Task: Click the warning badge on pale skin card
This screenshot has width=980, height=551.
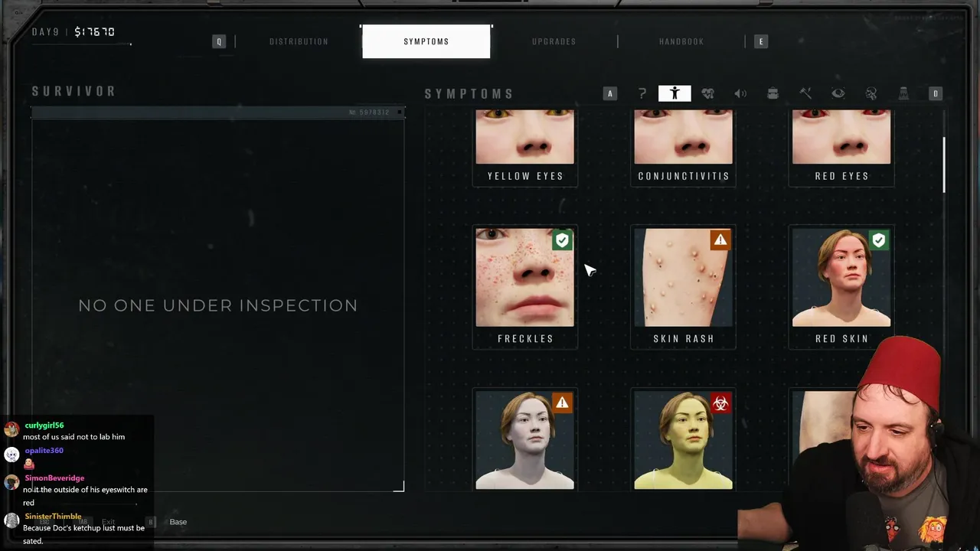Action: tap(562, 403)
